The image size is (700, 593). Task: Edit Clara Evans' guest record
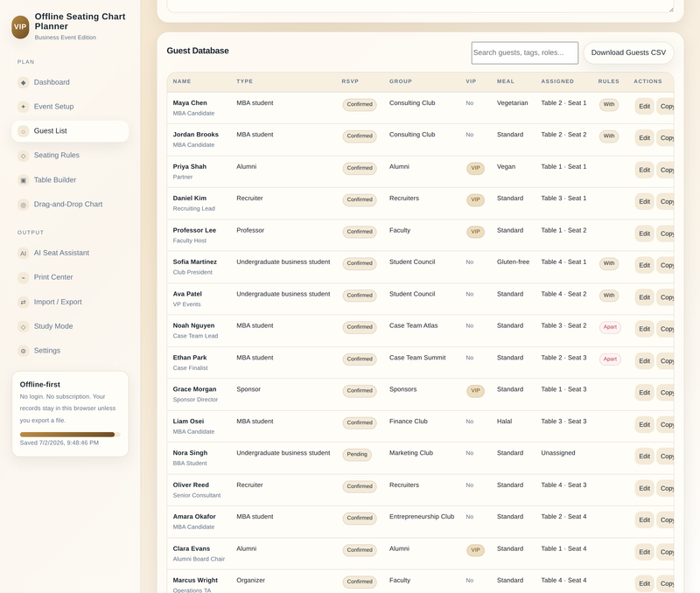click(x=644, y=553)
